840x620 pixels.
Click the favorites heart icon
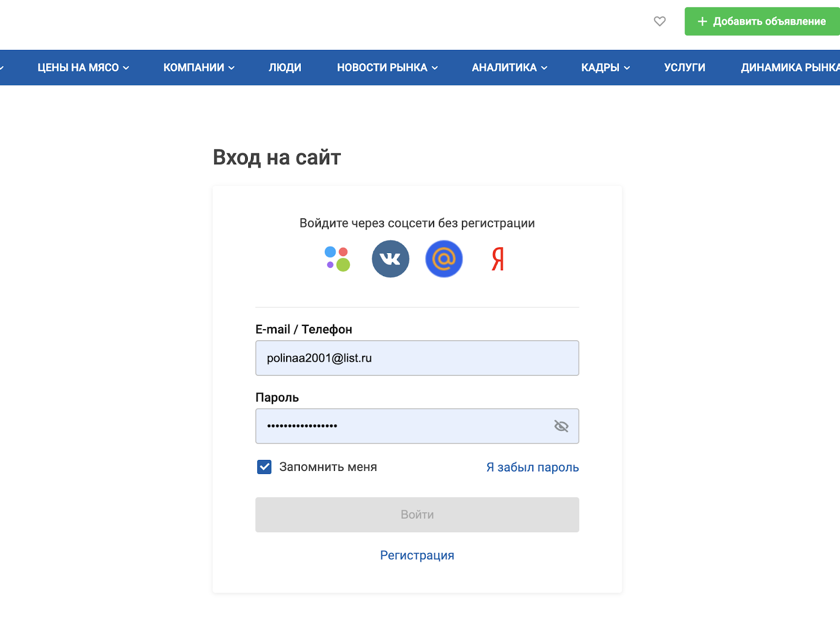point(659,21)
